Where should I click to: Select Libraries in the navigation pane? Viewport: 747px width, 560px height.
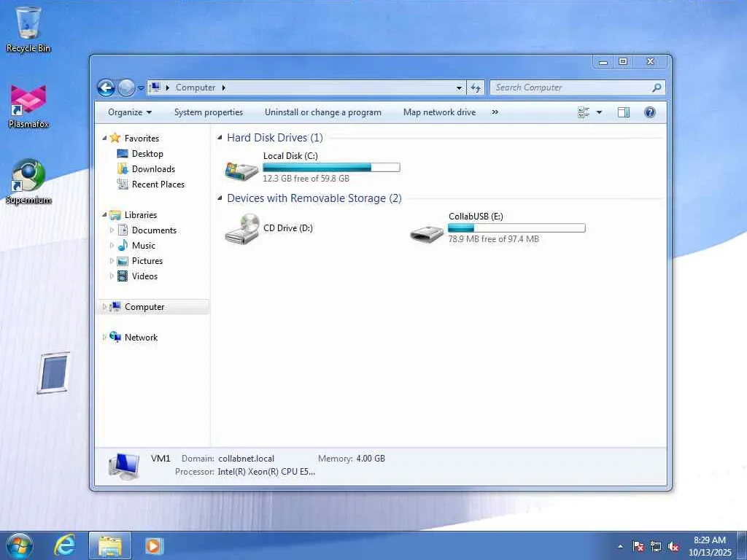[x=141, y=215]
